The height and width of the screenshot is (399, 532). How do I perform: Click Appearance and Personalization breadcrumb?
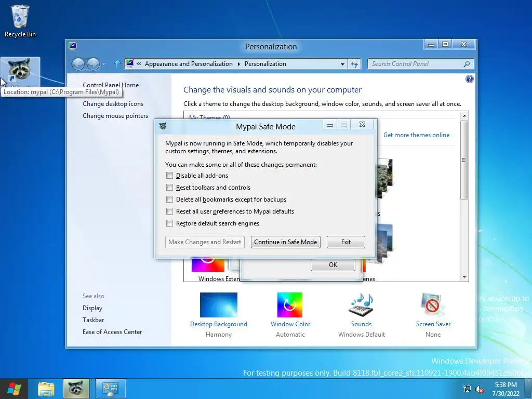189,64
